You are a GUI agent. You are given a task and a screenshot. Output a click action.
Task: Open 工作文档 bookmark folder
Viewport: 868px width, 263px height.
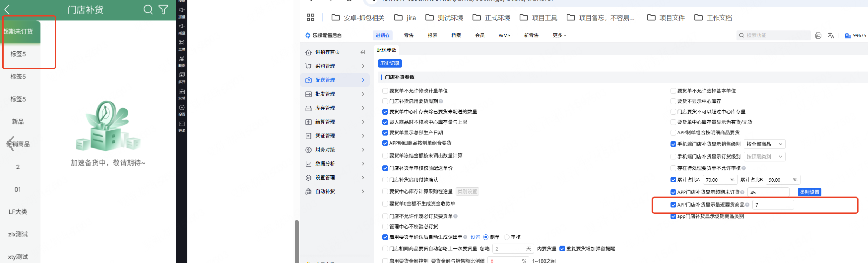[x=713, y=18]
